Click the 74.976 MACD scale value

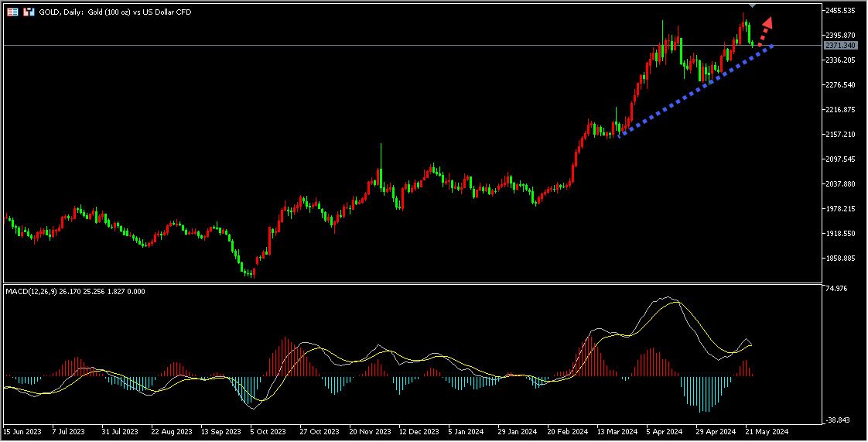pos(838,288)
